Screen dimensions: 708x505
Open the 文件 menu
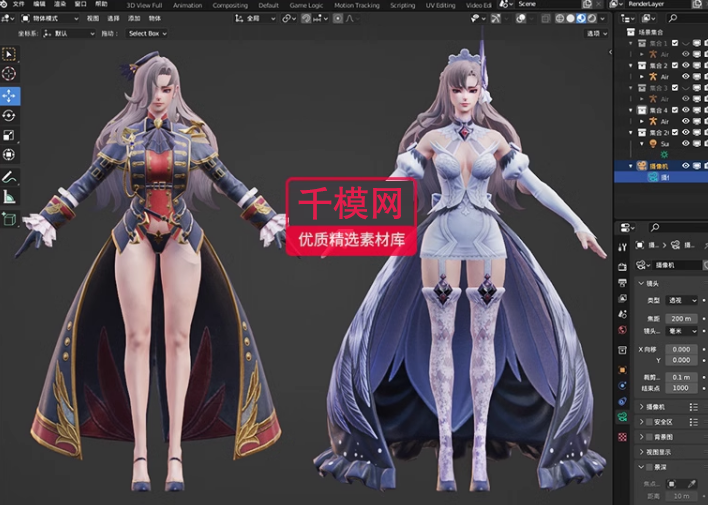19,4
